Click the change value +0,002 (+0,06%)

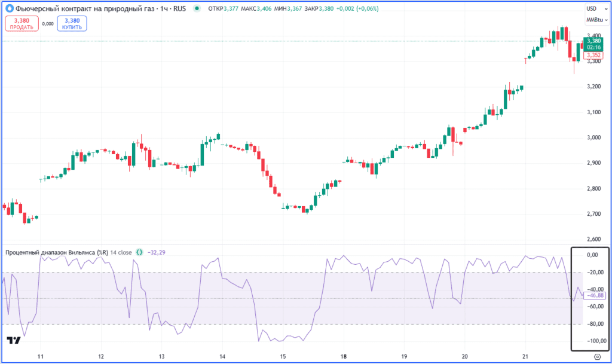[x=357, y=8]
